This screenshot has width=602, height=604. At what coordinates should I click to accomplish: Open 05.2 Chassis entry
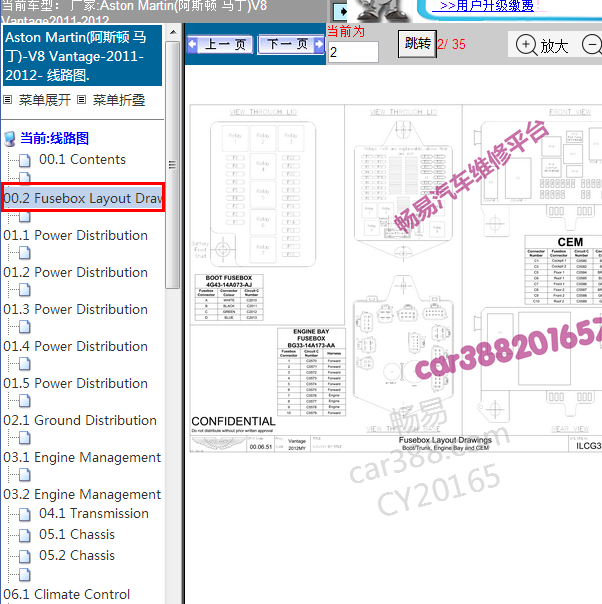[77, 555]
